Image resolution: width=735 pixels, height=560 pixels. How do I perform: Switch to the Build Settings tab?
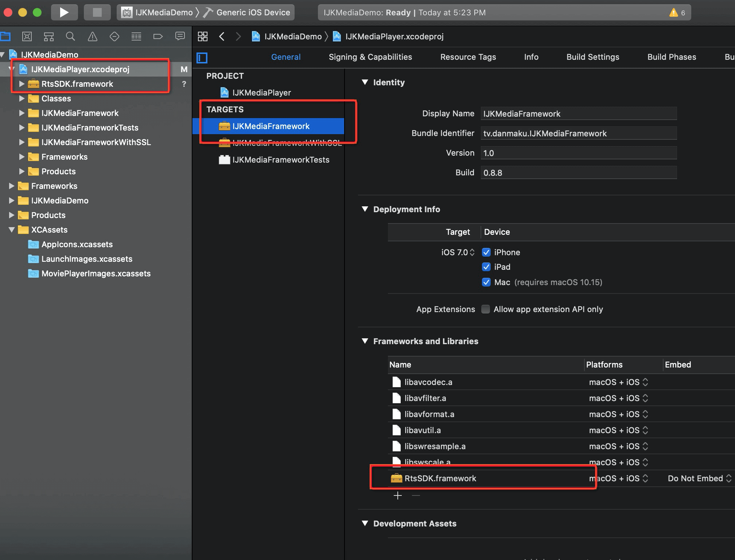click(592, 57)
